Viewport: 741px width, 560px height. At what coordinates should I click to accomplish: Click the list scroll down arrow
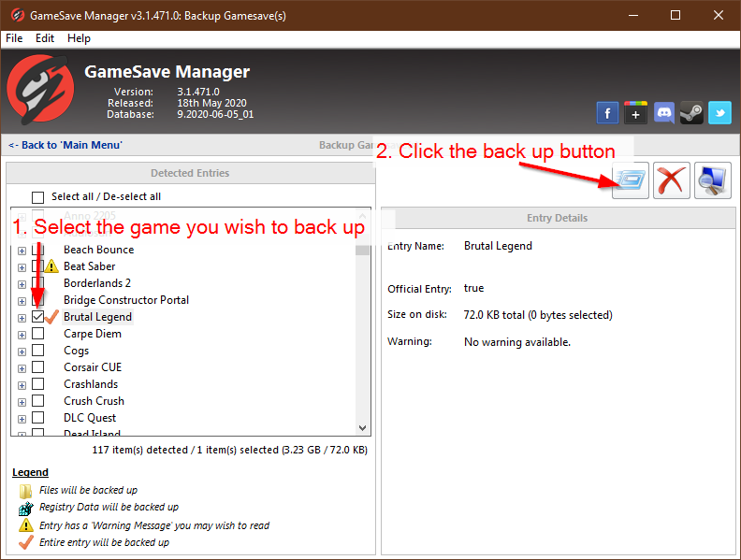[x=362, y=428]
